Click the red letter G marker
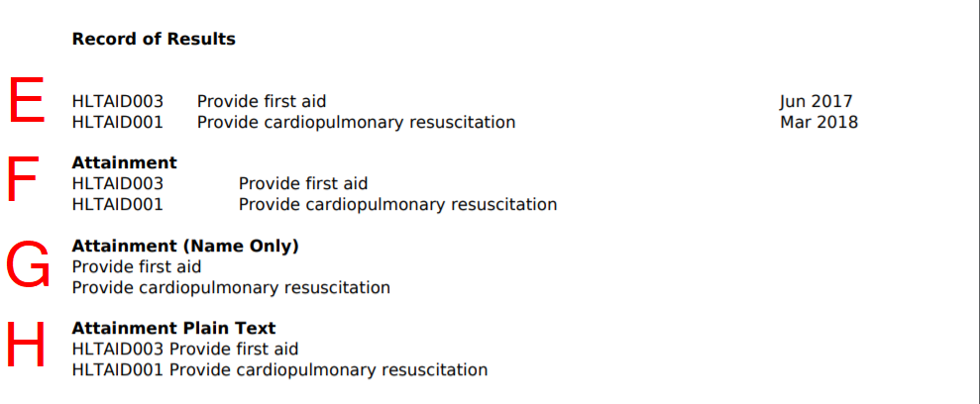980x404 pixels. (x=28, y=264)
